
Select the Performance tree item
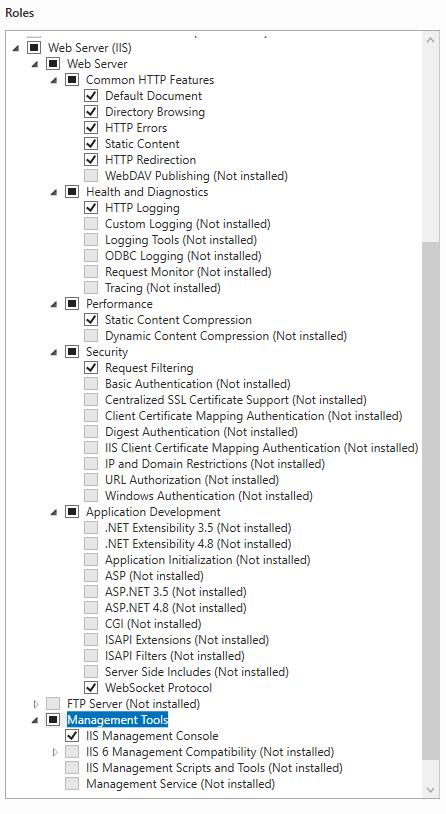click(x=119, y=304)
